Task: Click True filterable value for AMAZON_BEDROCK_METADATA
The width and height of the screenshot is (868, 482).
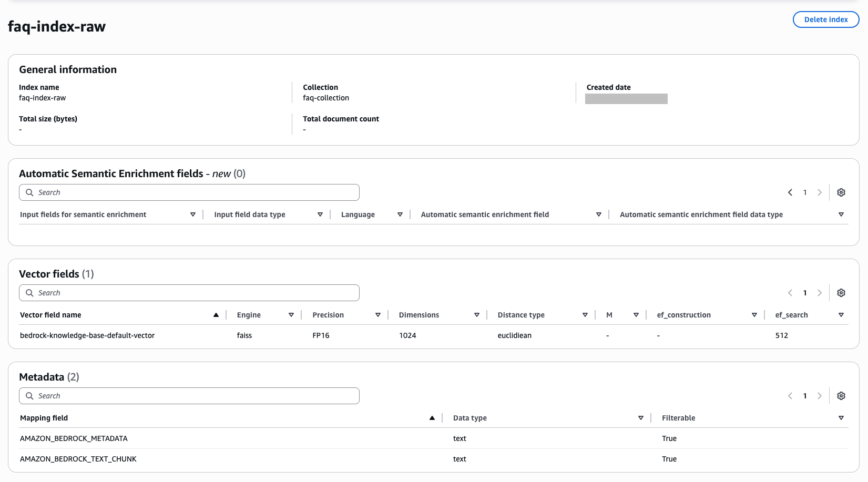Action: coord(669,438)
